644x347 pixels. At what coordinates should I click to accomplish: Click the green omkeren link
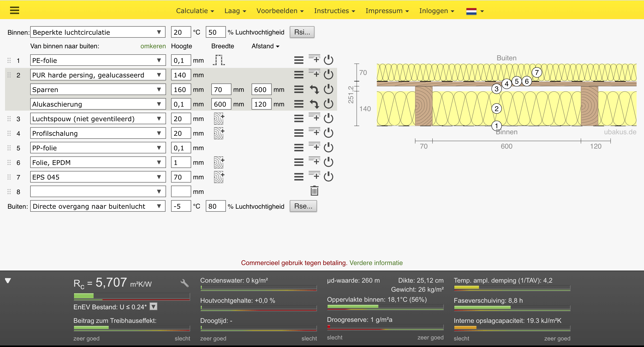[153, 46]
